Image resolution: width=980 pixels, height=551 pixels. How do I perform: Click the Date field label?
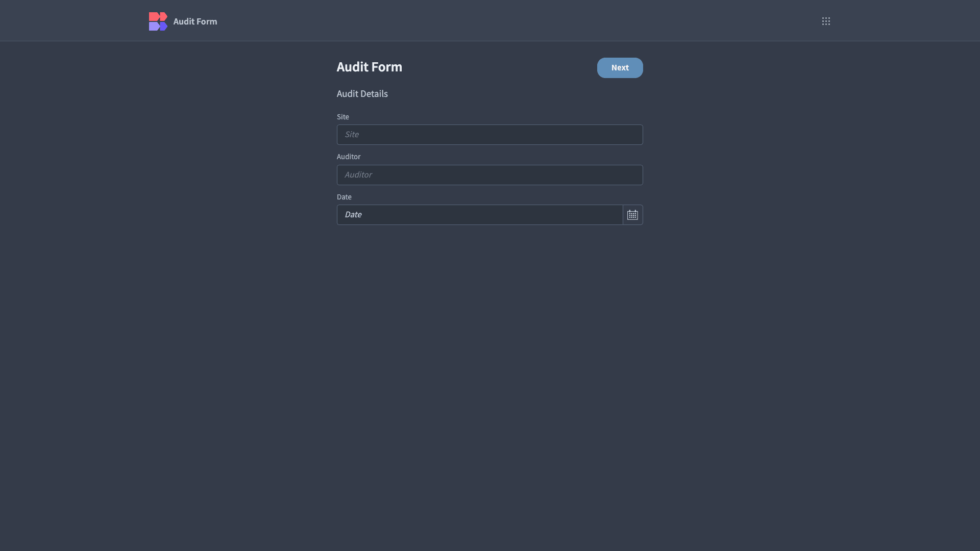(344, 197)
